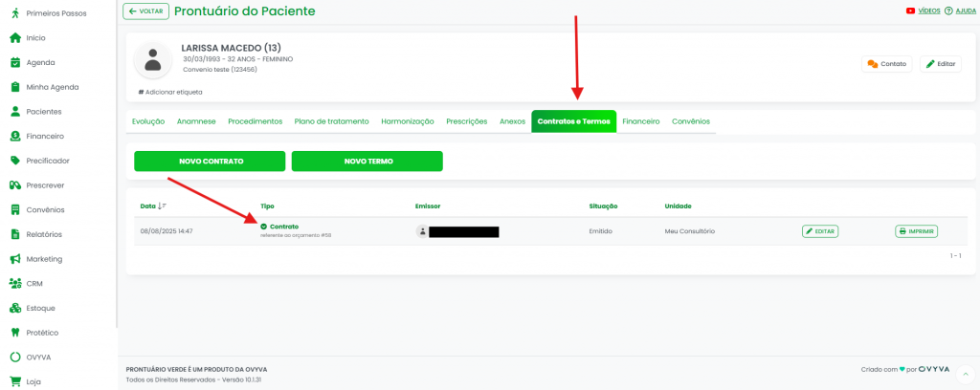Switch to the Evolução tab
Viewport: 980px width, 390px height.
[x=148, y=121]
